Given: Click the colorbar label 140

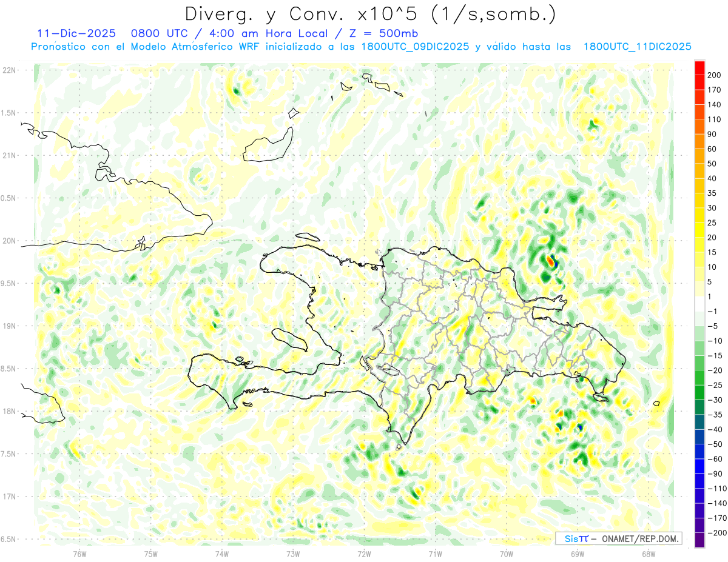Looking at the screenshot, I should click(715, 104).
